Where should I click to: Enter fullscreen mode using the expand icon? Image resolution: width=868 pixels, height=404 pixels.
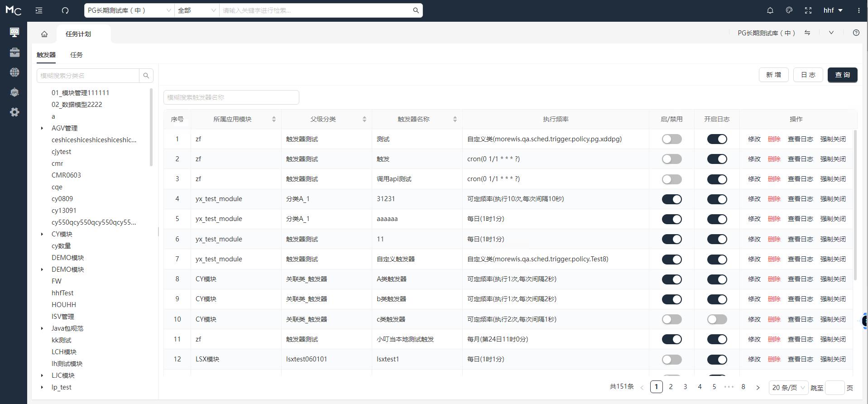click(808, 10)
